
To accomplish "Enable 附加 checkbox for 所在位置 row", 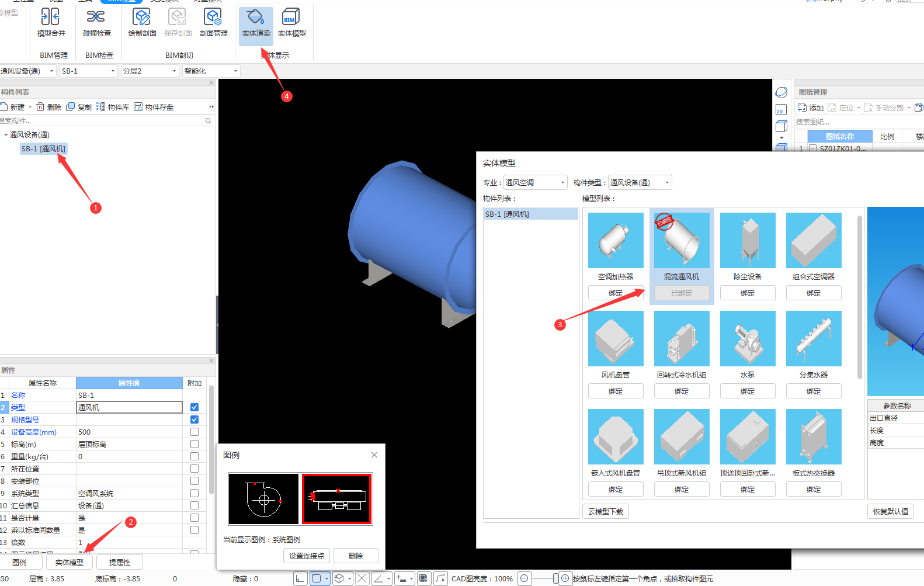I will pyautogui.click(x=194, y=469).
